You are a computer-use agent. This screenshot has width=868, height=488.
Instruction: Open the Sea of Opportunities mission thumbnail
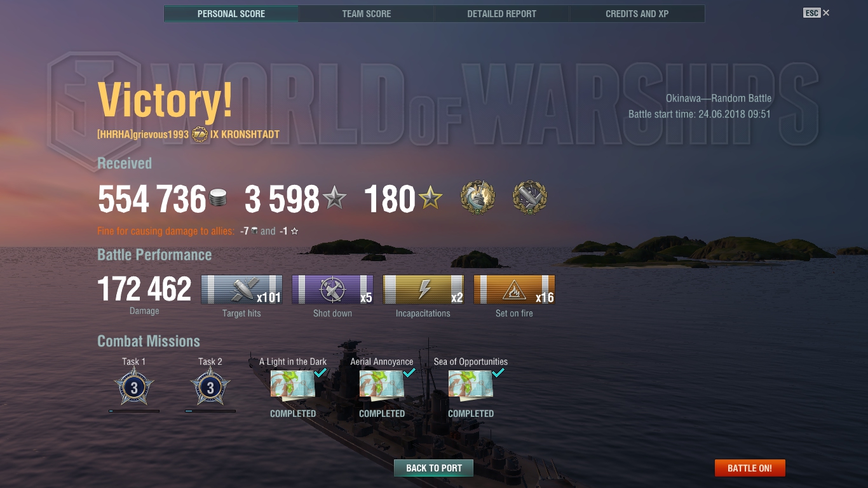click(471, 384)
